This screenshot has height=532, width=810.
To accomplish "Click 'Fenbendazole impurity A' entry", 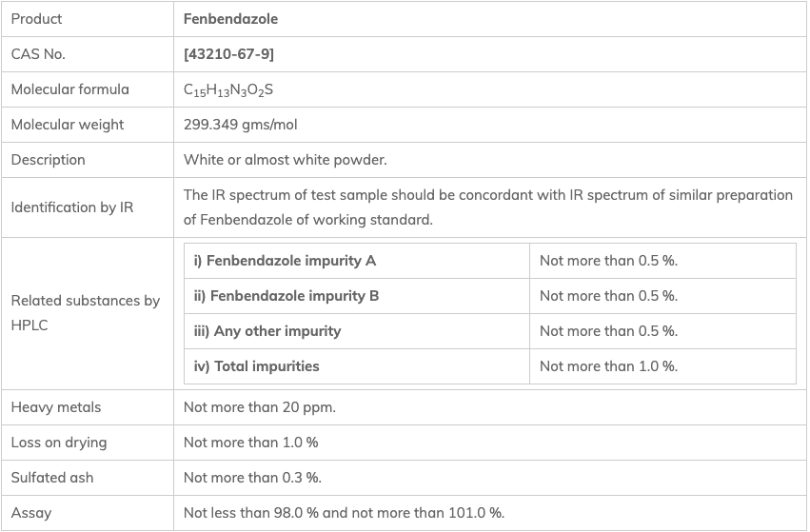I will coord(285,260).
